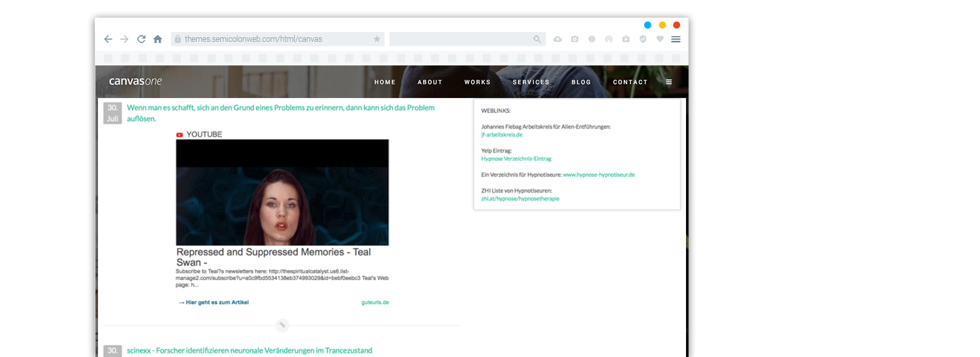The width and height of the screenshot is (980, 357).
Task: Open the Hypnose Verzeichnis-Eintrag link
Action: [x=516, y=158]
